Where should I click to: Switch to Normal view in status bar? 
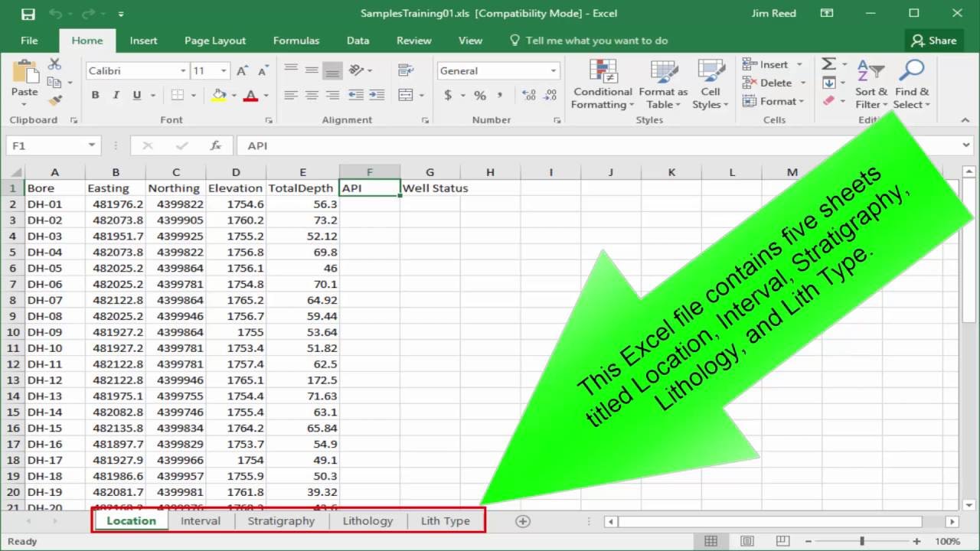click(x=710, y=541)
